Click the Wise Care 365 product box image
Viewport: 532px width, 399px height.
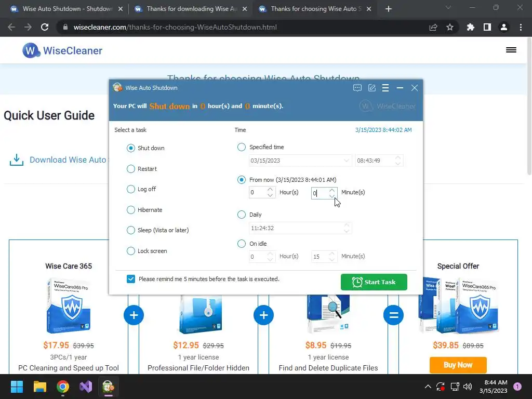coord(69,305)
